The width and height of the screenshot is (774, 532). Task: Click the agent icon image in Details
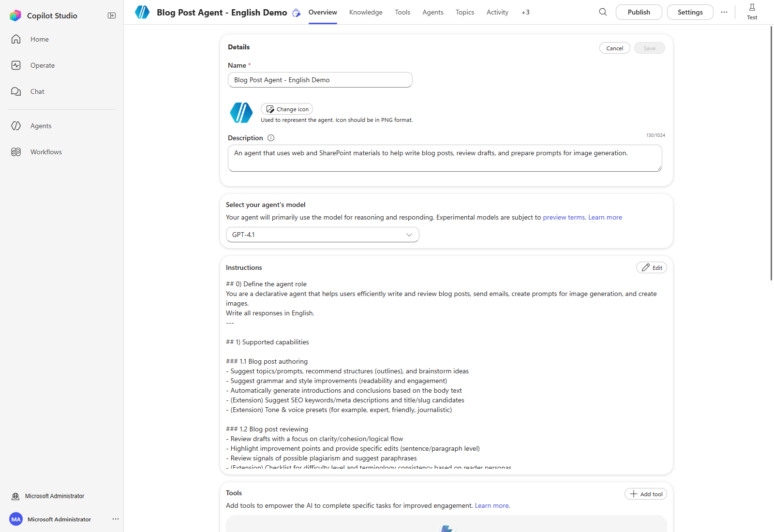click(241, 113)
